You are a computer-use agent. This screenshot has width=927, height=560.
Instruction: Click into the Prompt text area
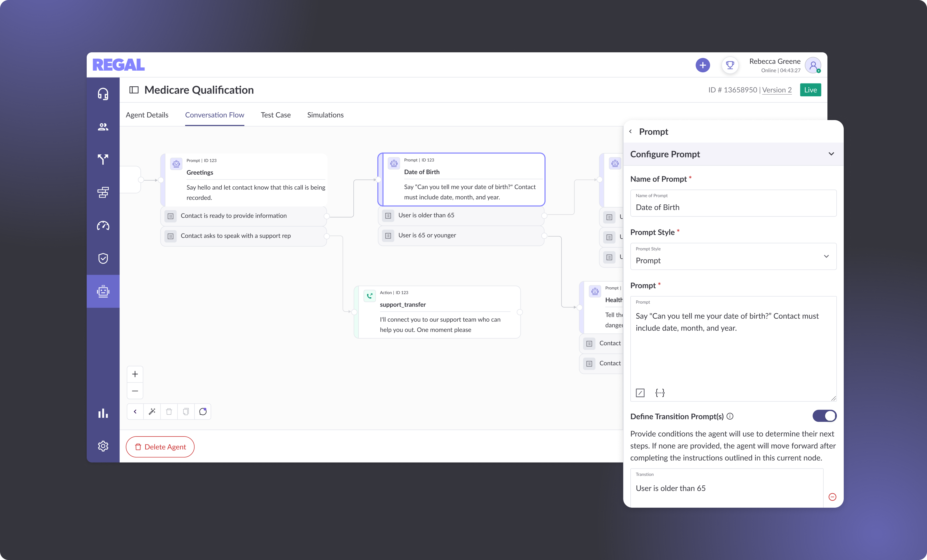(733, 349)
